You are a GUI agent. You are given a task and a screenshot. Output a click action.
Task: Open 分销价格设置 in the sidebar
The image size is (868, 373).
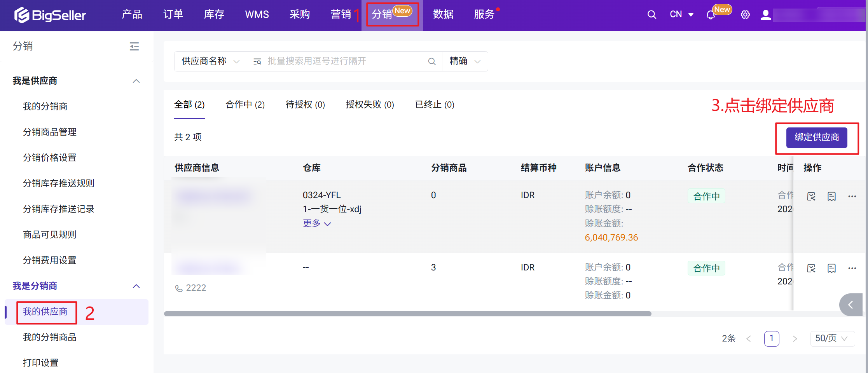pos(49,158)
